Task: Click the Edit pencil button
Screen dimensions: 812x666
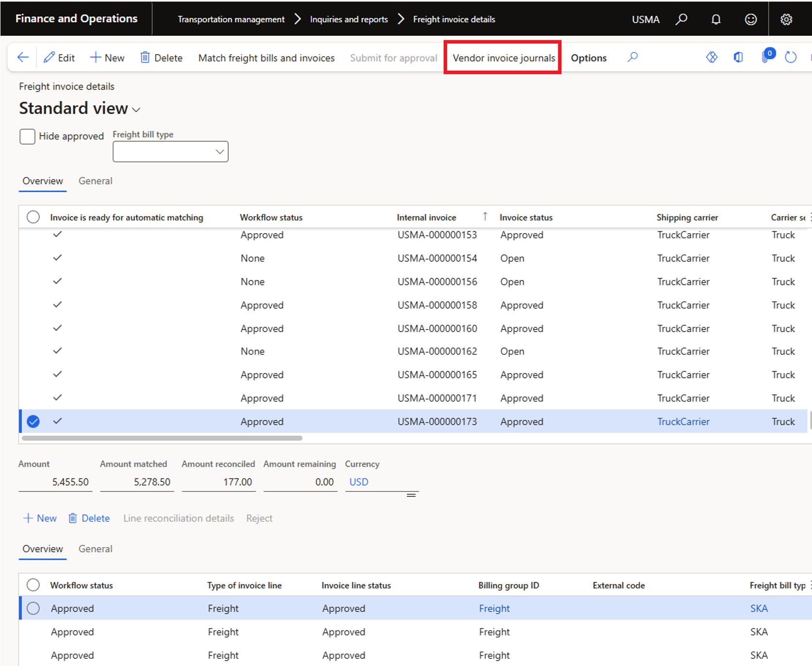Action: coord(59,58)
